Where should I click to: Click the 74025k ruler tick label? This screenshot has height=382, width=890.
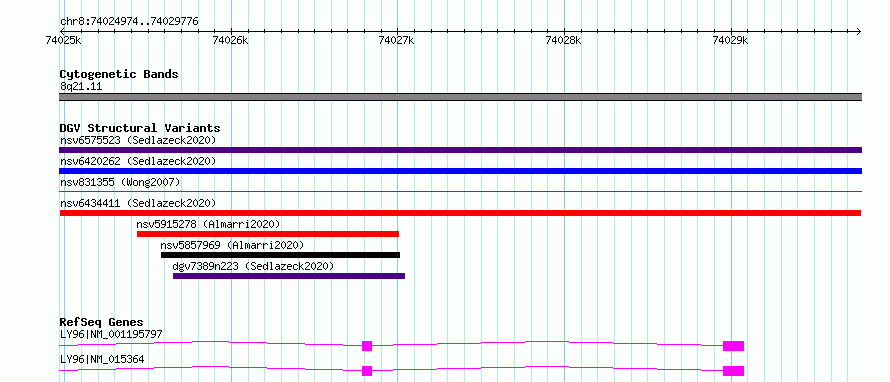click(64, 40)
